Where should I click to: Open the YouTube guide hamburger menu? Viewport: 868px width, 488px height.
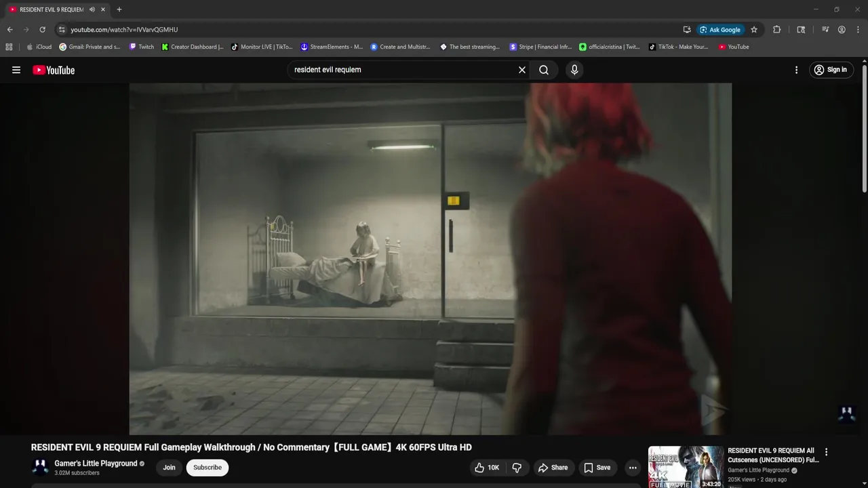tap(16, 70)
